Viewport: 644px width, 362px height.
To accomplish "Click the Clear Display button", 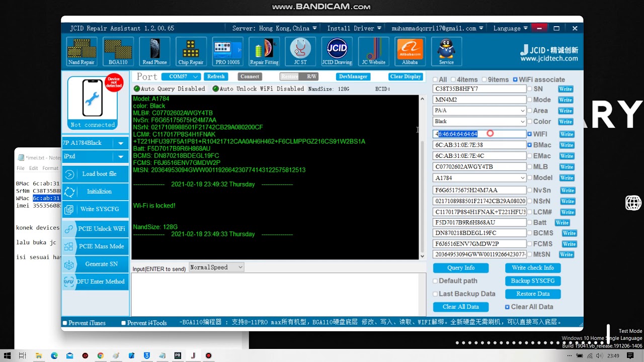I will point(406,76).
